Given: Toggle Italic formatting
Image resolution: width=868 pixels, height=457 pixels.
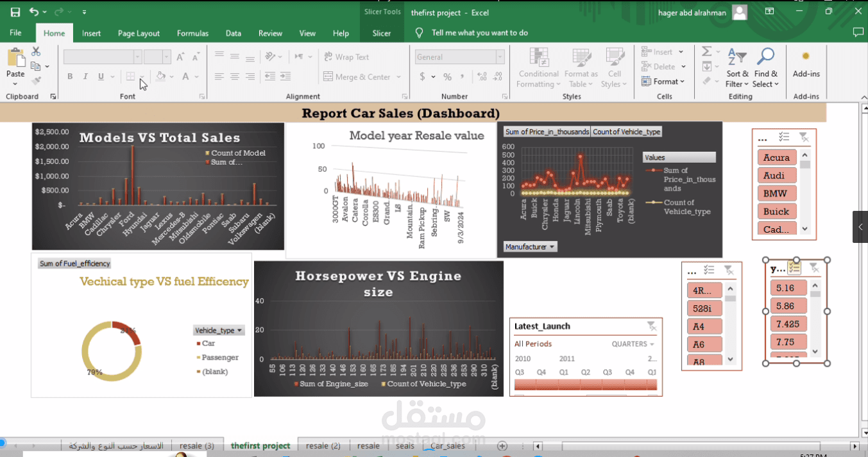Looking at the screenshot, I should tap(85, 77).
